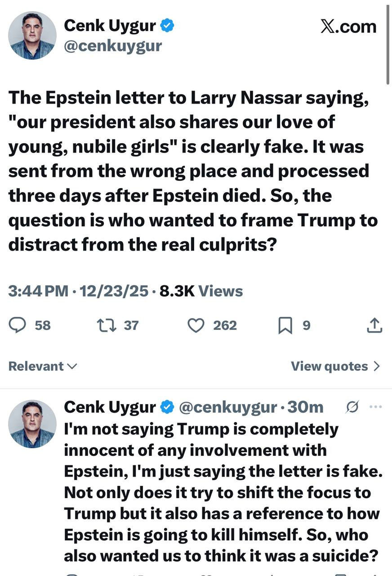Click the X.com logo label
392x576 pixels.
point(348,27)
